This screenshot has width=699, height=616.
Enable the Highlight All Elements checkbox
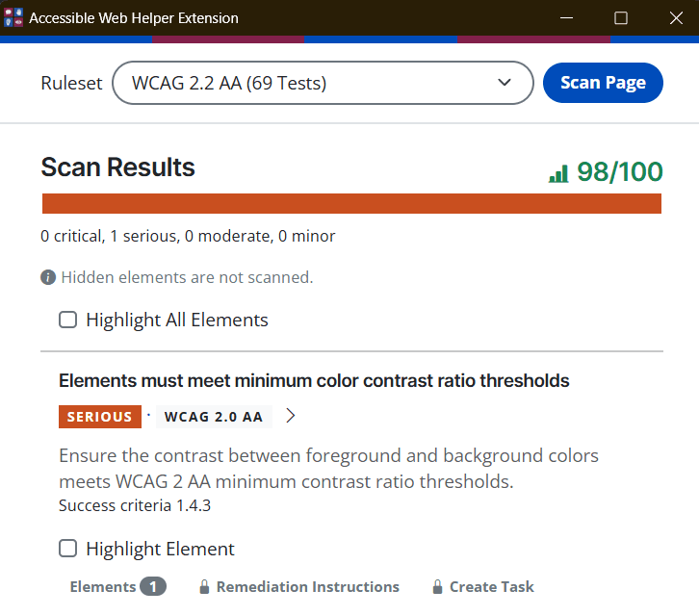[x=68, y=320]
